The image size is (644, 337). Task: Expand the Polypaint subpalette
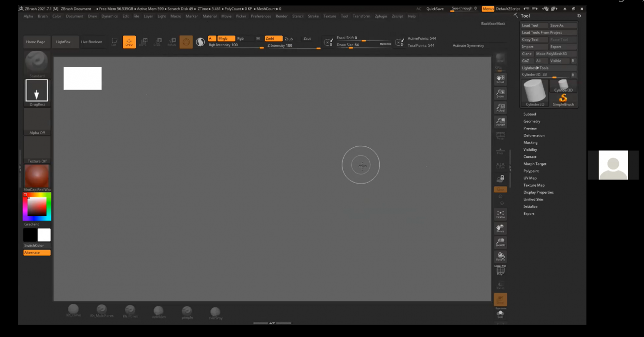coord(531,171)
